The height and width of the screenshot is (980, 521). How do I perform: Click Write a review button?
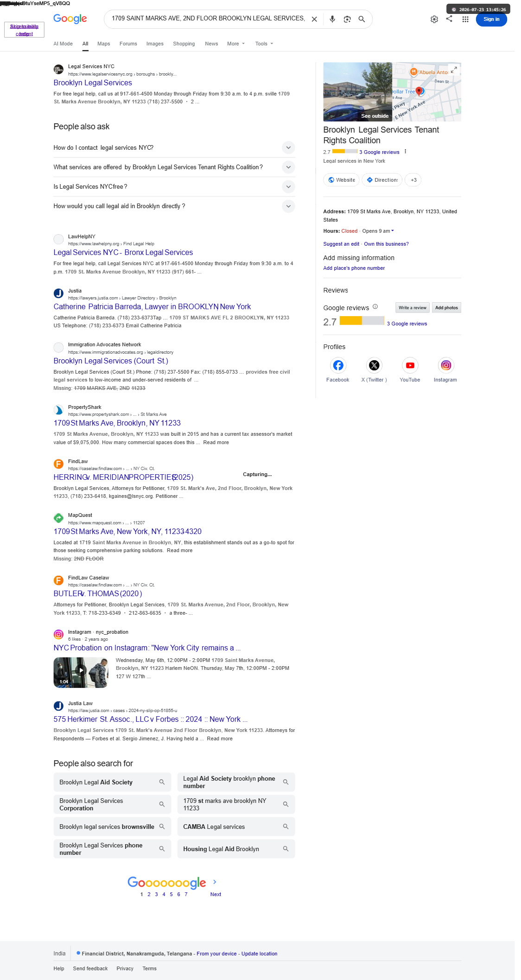412,307
